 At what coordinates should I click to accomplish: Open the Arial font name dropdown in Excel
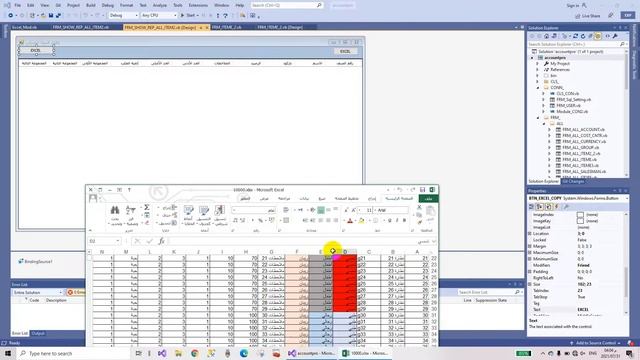coord(376,210)
